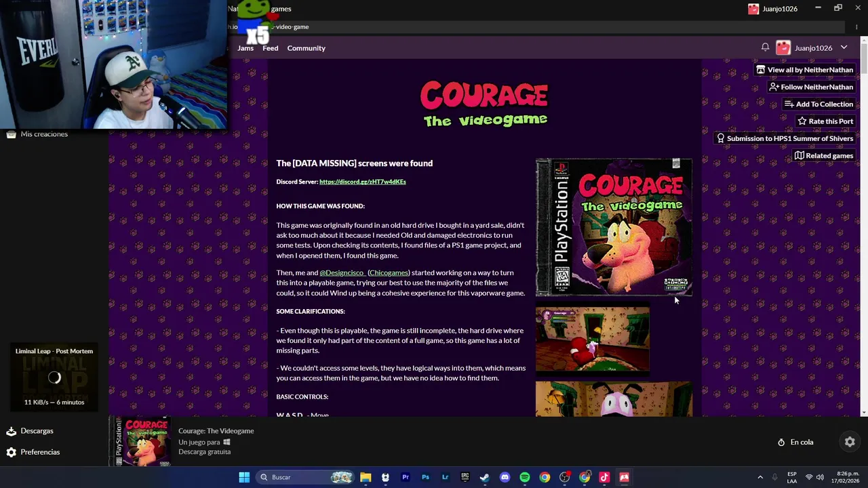Click the taskbar Buscar search box
The width and height of the screenshot is (868, 488).
tap(305, 477)
